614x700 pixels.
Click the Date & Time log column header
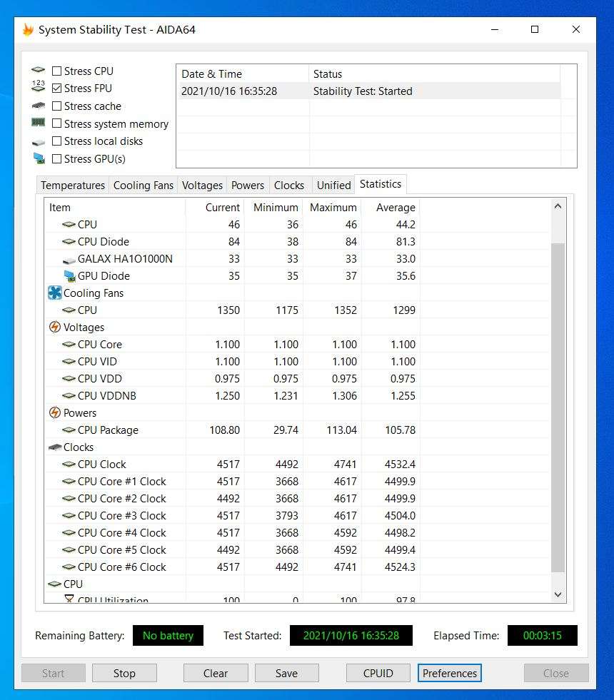pyautogui.click(x=243, y=73)
